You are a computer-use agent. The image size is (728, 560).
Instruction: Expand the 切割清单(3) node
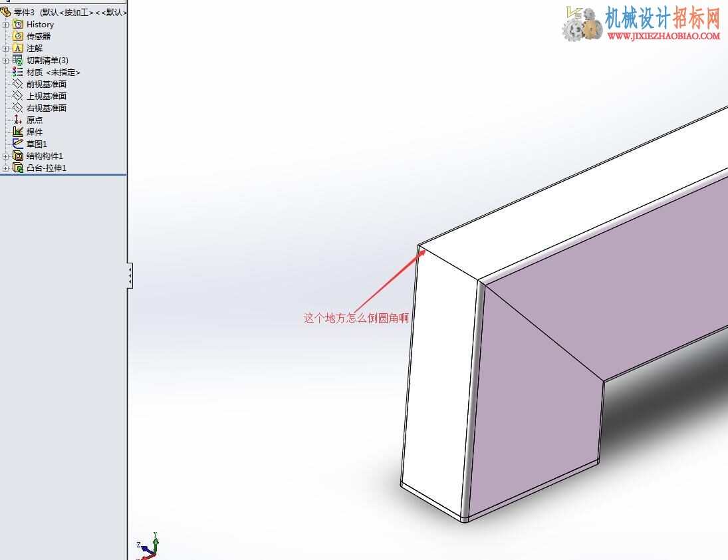pyautogui.click(x=5, y=61)
